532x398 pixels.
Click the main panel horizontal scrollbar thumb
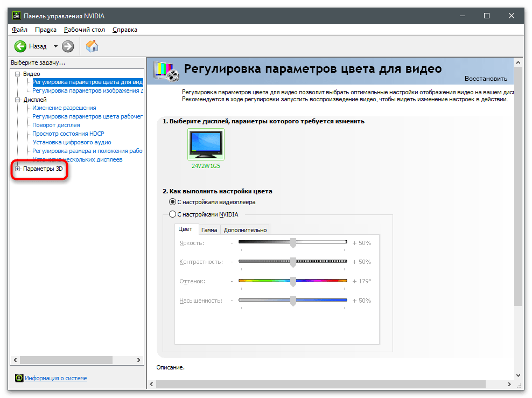[x=320, y=385]
